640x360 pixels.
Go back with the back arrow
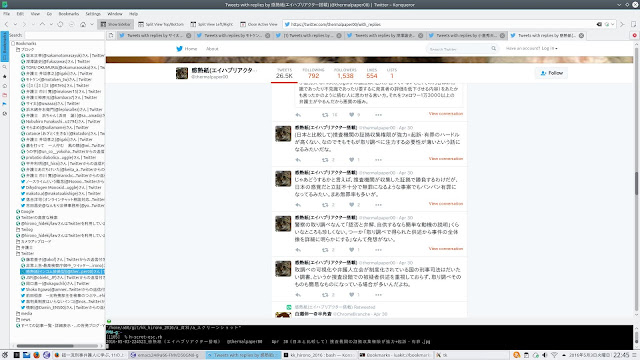6,24
